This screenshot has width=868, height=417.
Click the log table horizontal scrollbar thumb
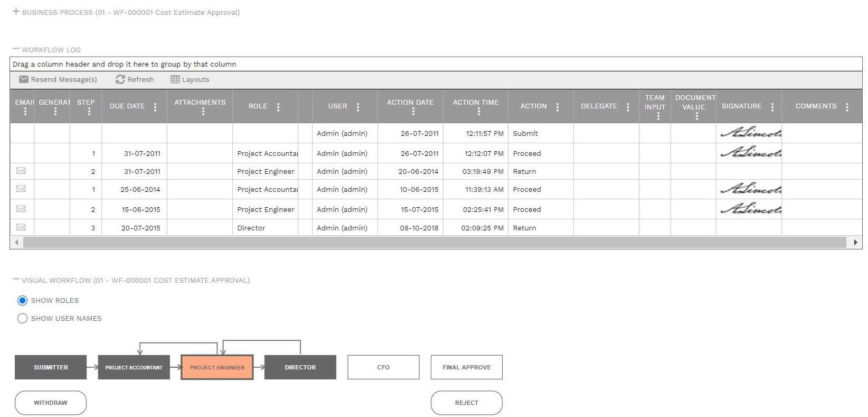(x=435, y=242)
